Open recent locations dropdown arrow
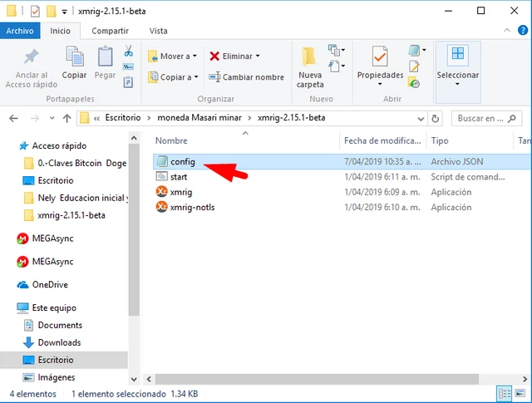 [x=52, y=118]
